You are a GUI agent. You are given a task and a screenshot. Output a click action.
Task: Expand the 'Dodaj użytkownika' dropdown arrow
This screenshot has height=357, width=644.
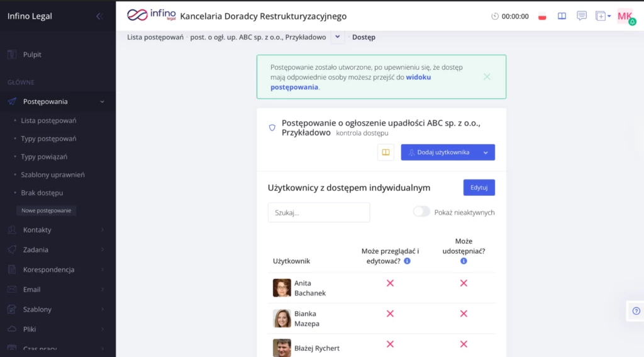[486, 152]
